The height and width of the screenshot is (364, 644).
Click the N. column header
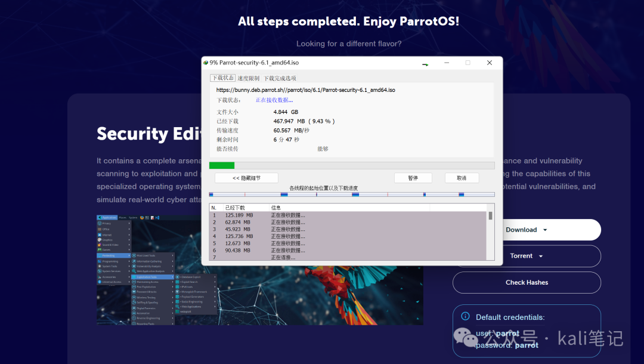(x=216, y=208)
